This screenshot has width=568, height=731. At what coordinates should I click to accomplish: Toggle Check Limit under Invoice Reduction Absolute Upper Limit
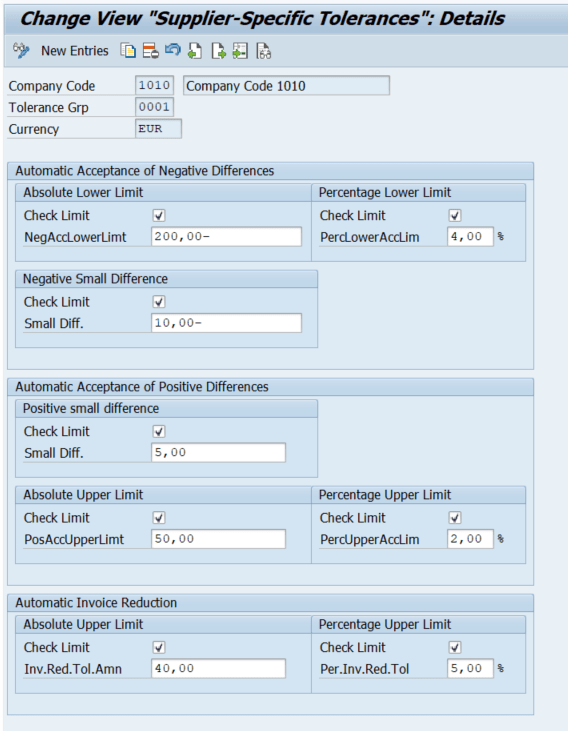tap(159, 647)
